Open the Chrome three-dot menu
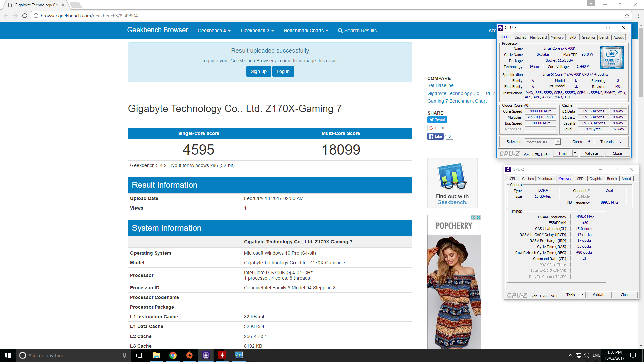Viewport: 644px width, 362px height. coord(638,16)
